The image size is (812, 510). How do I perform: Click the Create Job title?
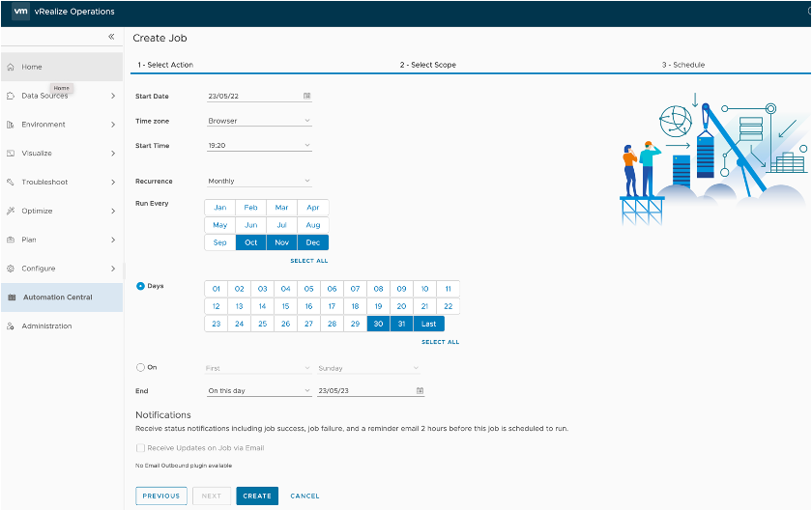tap(159, 38)
